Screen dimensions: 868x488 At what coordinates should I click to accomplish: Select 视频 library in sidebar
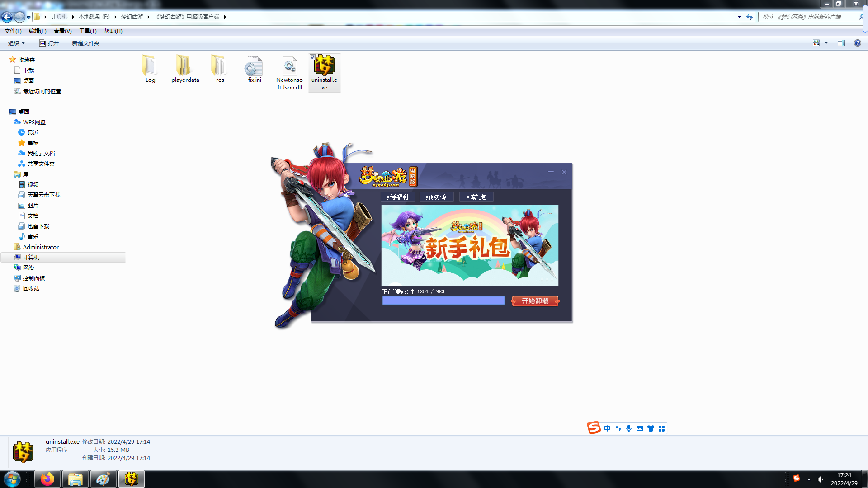click(33, 185)
